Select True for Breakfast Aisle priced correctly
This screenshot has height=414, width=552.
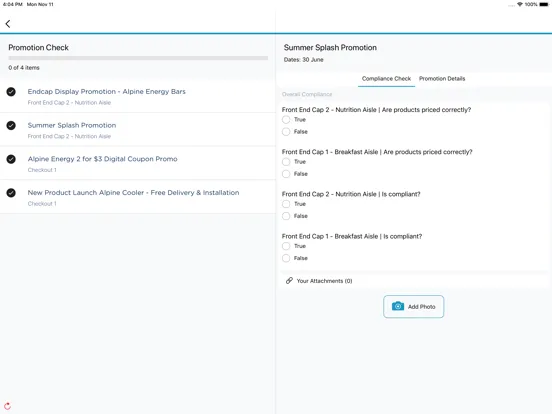pos(286,162)
